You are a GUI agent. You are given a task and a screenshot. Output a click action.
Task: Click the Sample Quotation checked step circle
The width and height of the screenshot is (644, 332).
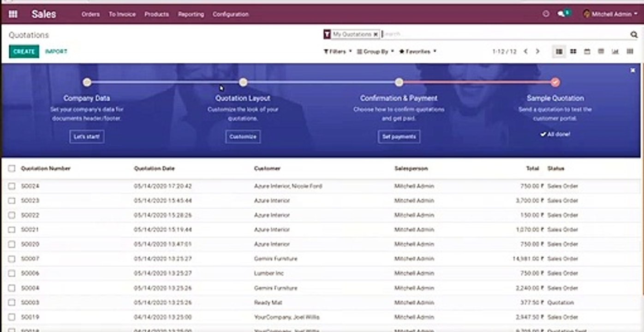[555, 83]
